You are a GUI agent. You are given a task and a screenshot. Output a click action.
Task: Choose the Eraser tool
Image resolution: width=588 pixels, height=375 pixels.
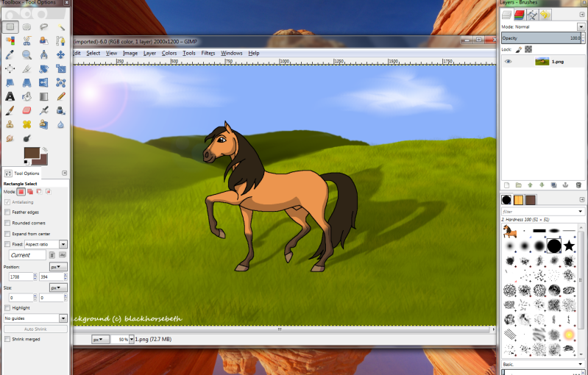[26, 110]
